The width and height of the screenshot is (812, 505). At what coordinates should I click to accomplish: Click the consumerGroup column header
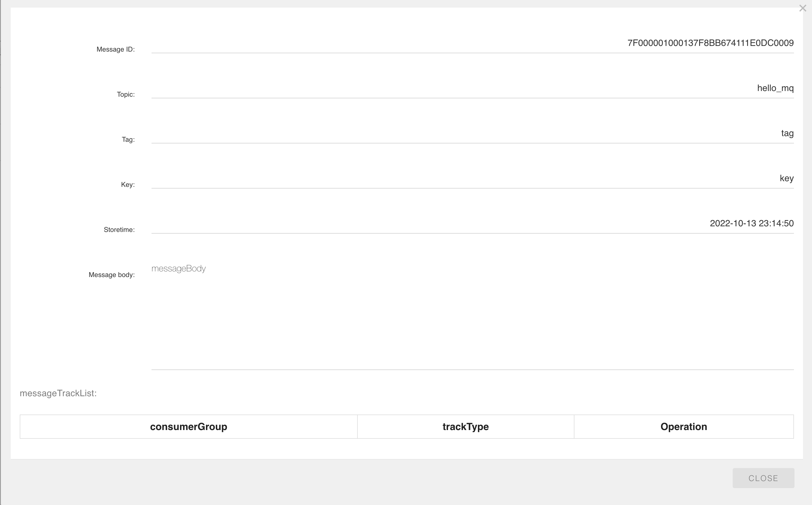[x=188, y=426]
